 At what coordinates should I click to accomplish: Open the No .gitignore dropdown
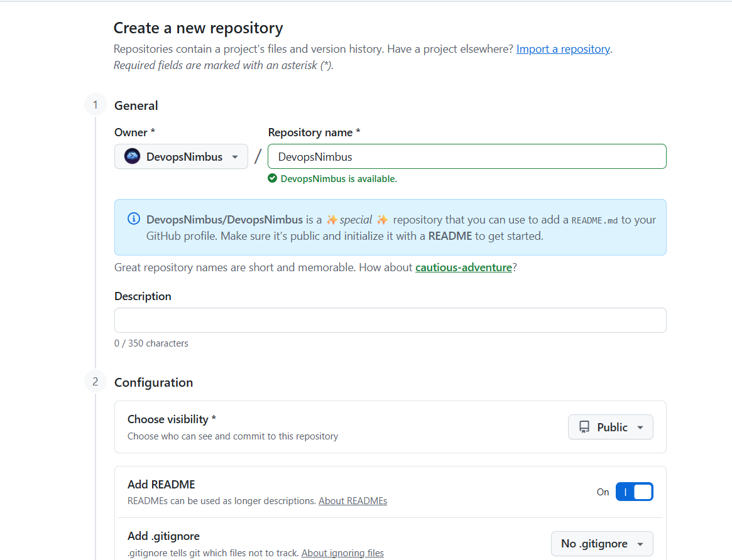coord(602,544)
